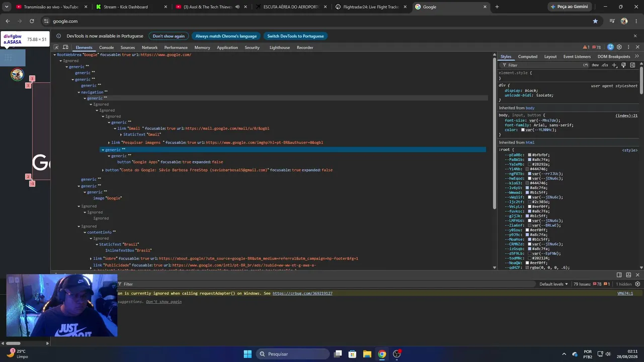Expand the link Sobre node

[x=91, y=259]
